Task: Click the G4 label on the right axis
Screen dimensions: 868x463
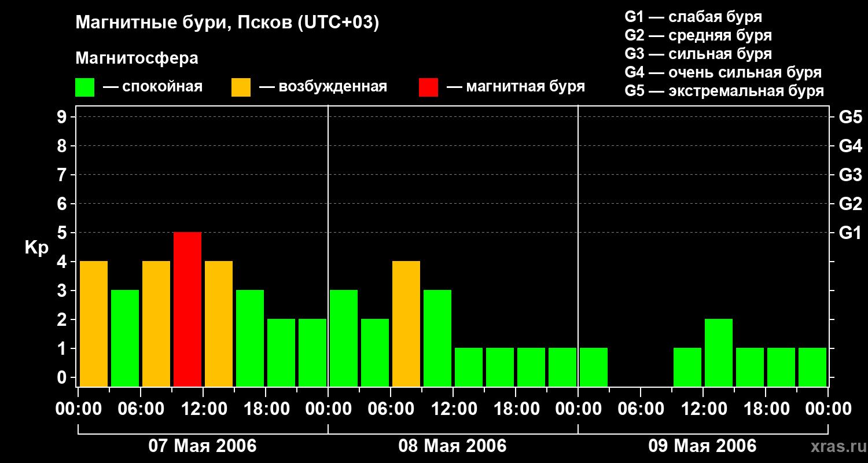Action: tap(850, 146)
